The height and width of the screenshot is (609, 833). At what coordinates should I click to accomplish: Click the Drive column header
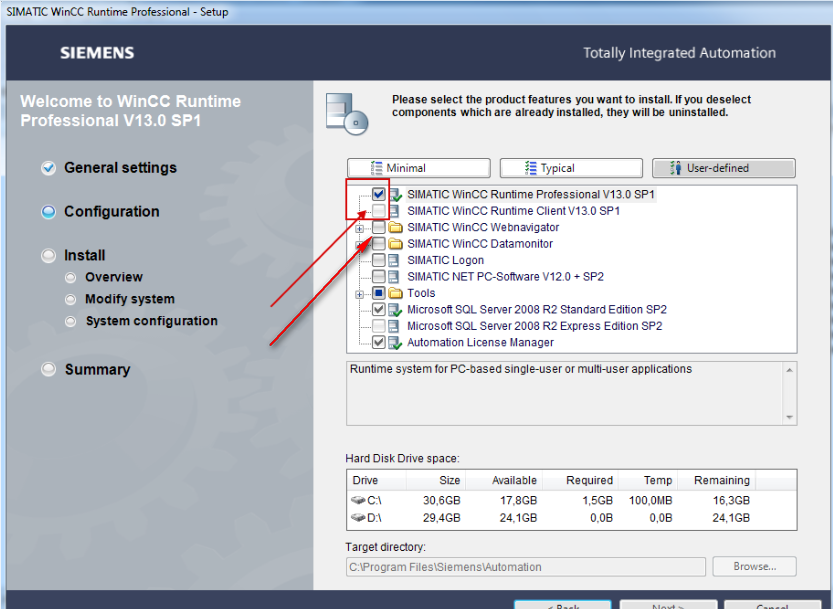pos(377,480)
